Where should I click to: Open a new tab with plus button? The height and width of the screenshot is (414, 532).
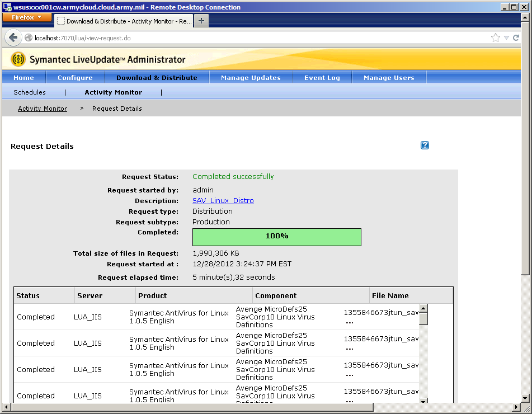(201, 21)
